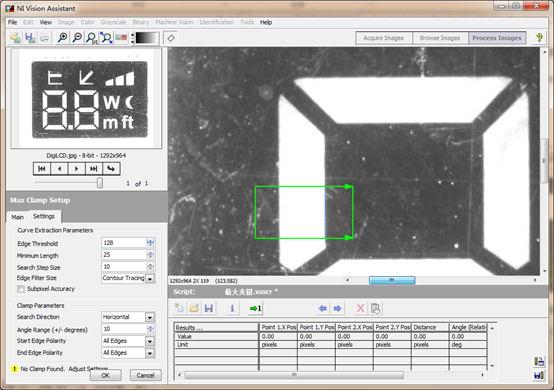
Task: Click the OK button
Action: [106, 375]
